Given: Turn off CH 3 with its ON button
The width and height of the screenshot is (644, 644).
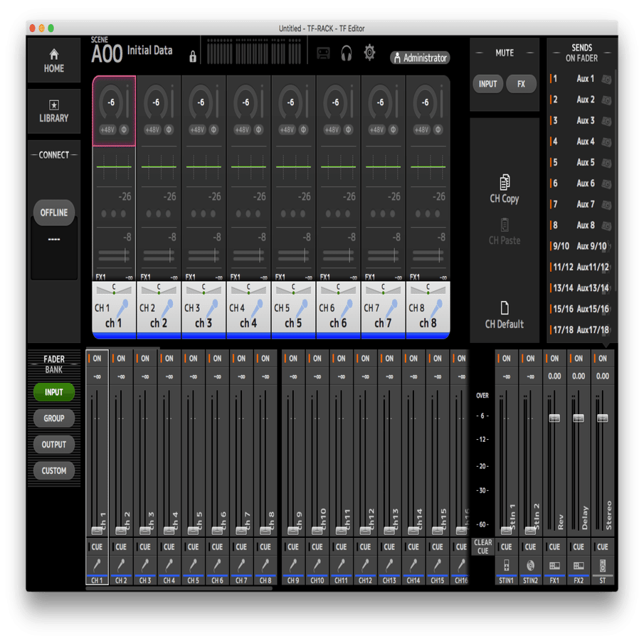Looking at the screenshot, I should pos(144,358).
